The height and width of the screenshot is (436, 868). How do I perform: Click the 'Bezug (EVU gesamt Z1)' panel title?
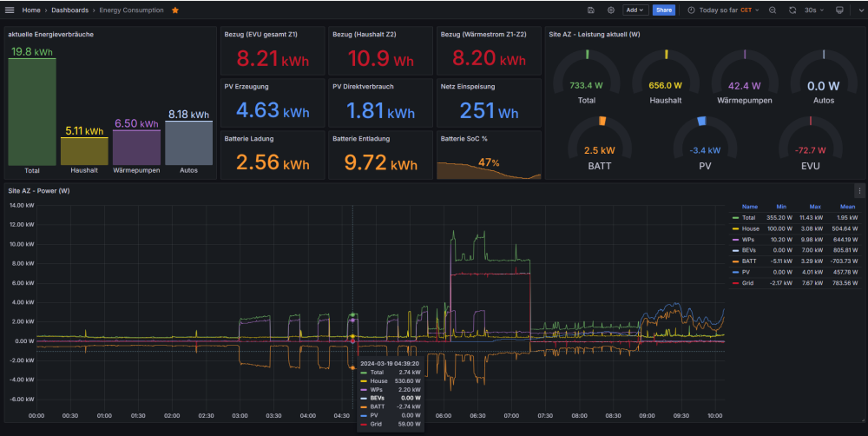[260, 35]
